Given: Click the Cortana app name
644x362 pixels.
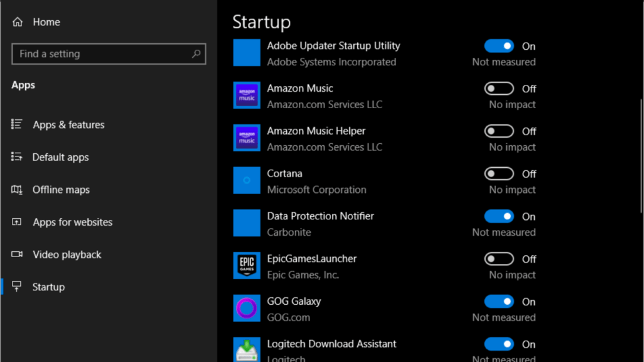Looking at the screenshot, I should [x=285, y=173].
